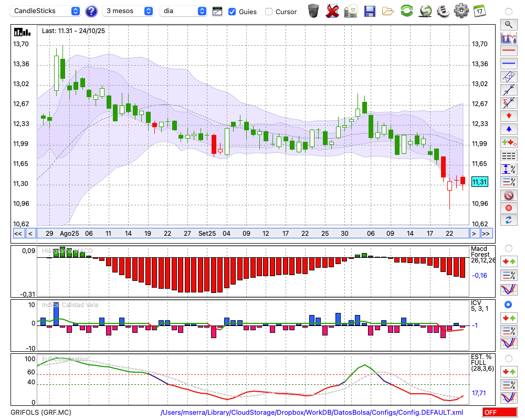Image resolution: width=525 pixels, height=420 pixels.
Task: Select the radio button beside MACD panel
Action: [508, 248]
